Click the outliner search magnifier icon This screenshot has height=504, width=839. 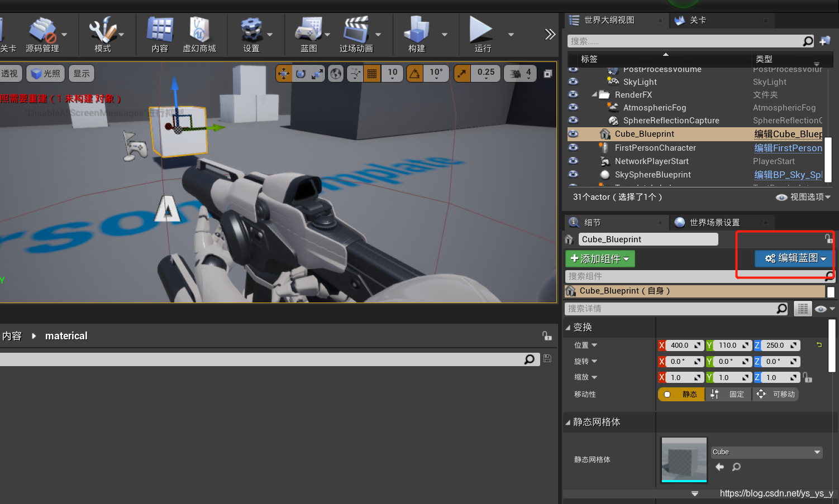808,41
